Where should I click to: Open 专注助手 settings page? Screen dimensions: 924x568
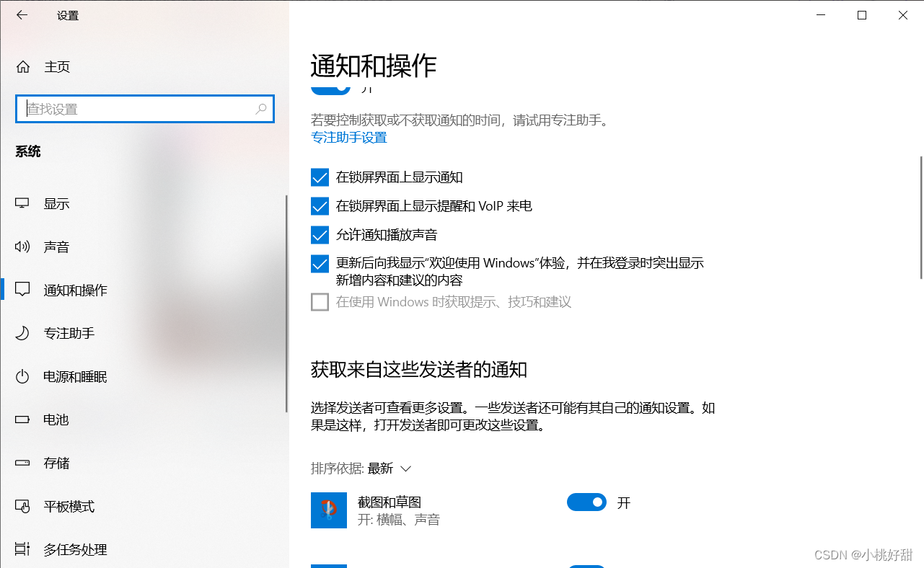[x=144, y=333]
